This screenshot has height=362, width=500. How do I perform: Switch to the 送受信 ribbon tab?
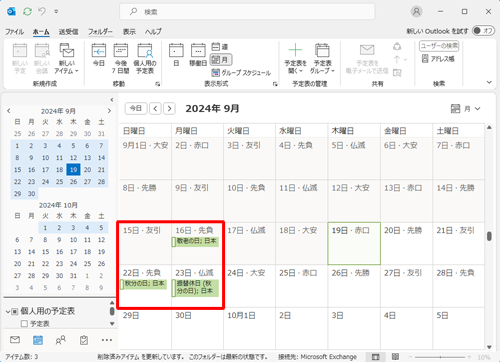68,32
